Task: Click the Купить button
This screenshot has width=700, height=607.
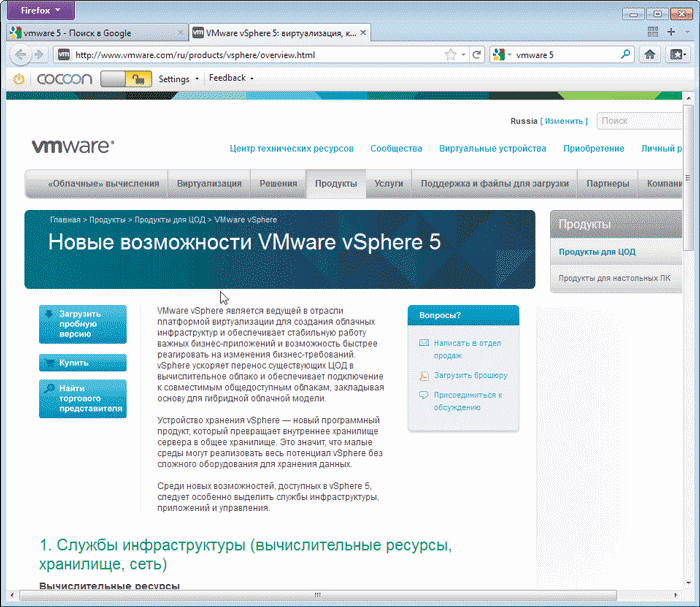Action: coord(83,363)
